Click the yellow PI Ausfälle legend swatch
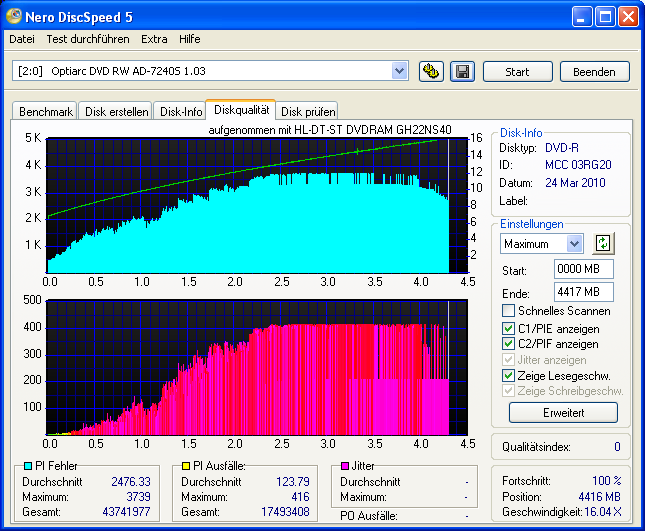Viewport: 645px width, 531px height. pos(186,466)
